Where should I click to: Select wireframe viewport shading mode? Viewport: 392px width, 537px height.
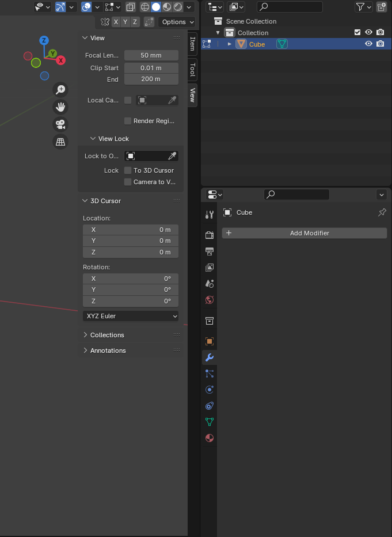pos(145,7)
